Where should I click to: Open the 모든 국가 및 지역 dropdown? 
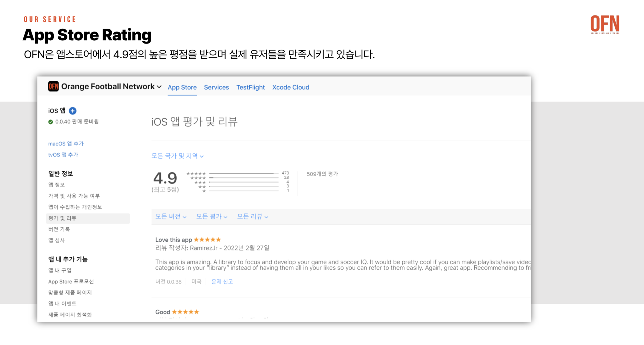(178, 156)
